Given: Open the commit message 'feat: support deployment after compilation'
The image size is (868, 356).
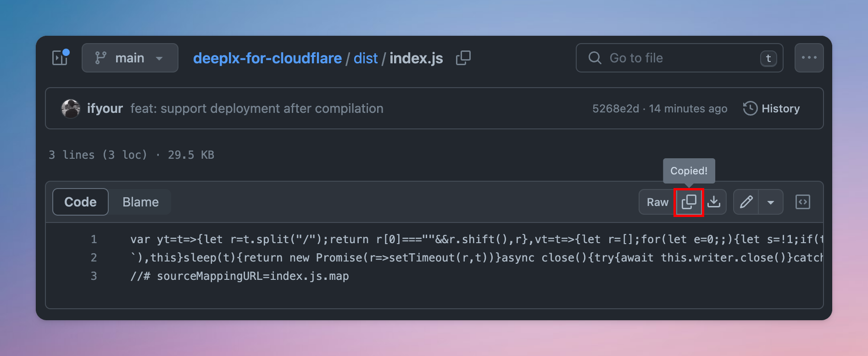Looking at the screenshot, I should [x=257, y=109].
